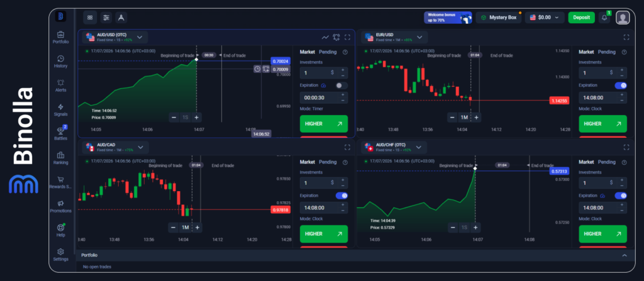644x281 pixels.
Task: Collapse the Portfolio bottom panel chevron
Action: pyautogui.click(x=625, y=255)
